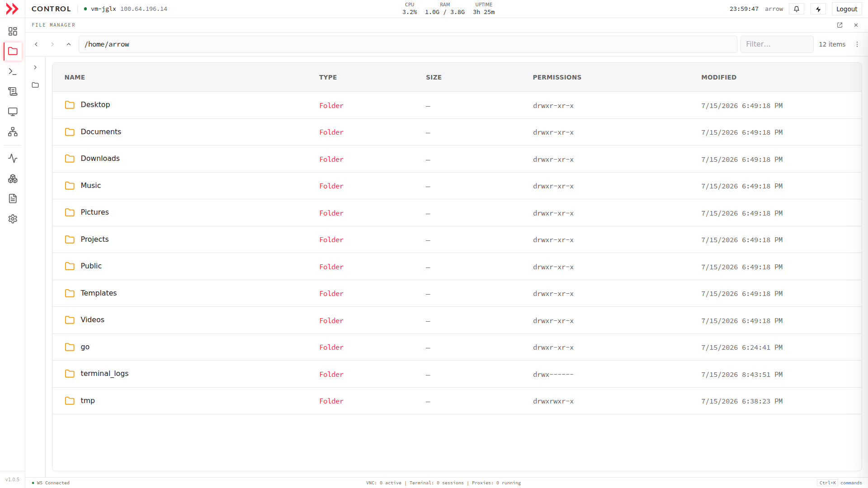Viewport: 868px width, 488px height.
Task: Open the remote desktop monitor icon
Action: [13, 112]
